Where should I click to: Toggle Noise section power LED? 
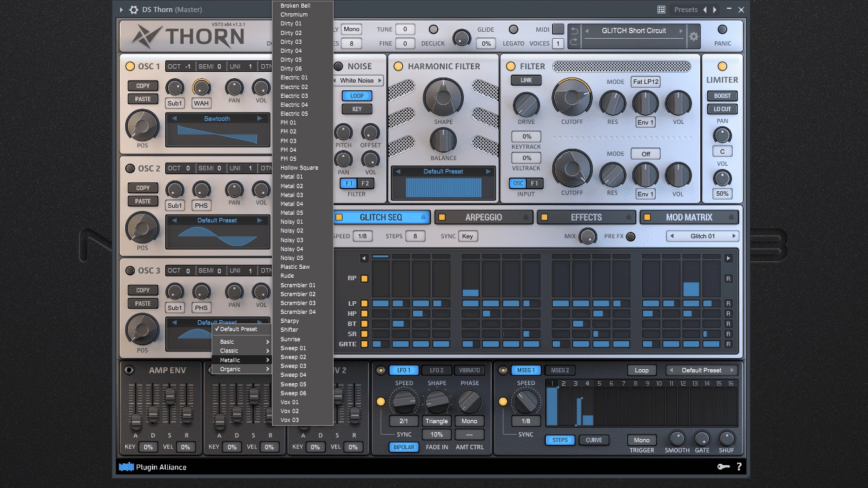point(339,66)
